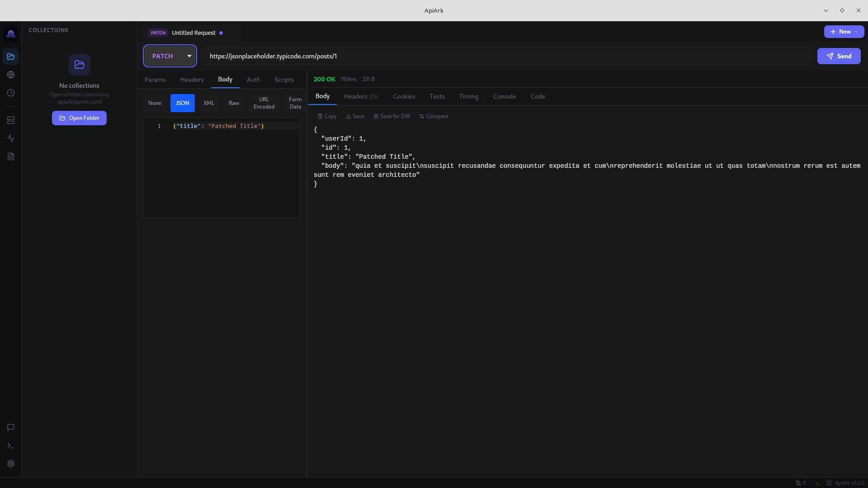Set request body to None
Viewport: 868px width, 488px height.
pyautogui.click(x=155, y=103)
